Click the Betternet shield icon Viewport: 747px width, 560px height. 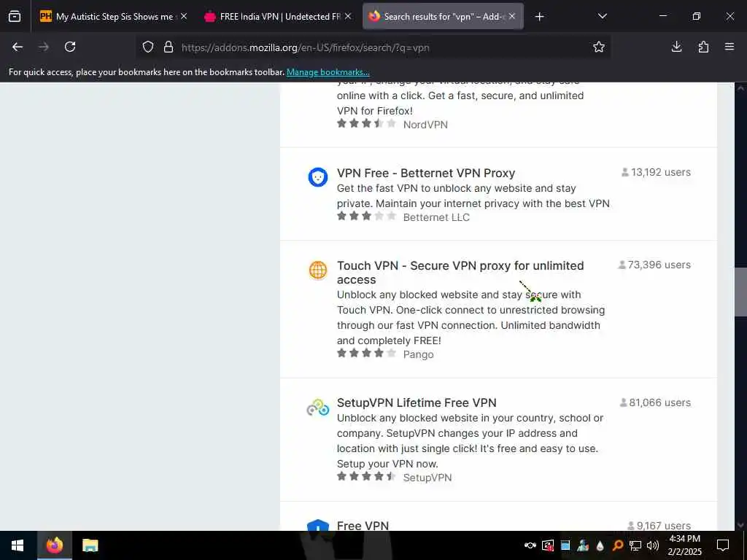coord(318,177)
